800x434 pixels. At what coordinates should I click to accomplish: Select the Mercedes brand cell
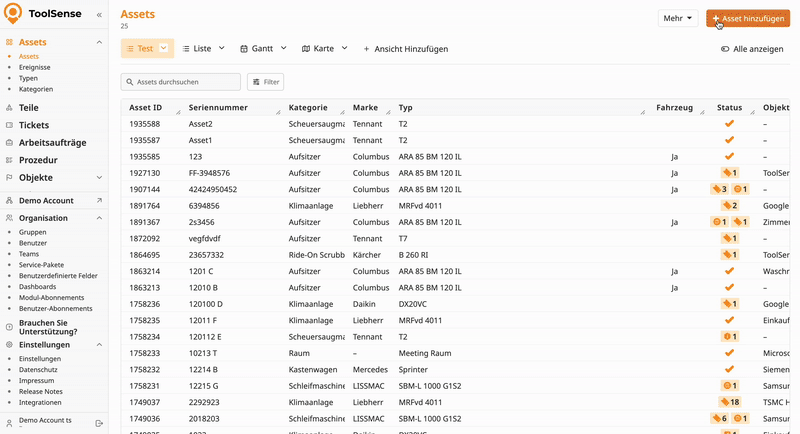(370, 369)
